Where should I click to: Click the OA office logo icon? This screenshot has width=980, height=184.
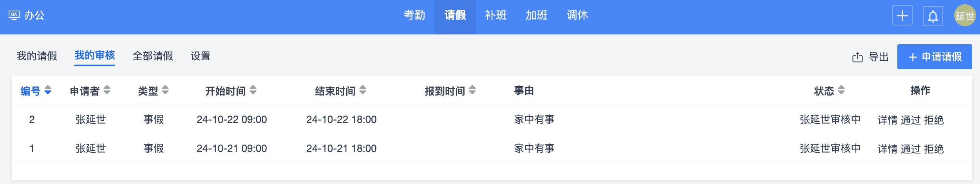[x=14, y=16]
